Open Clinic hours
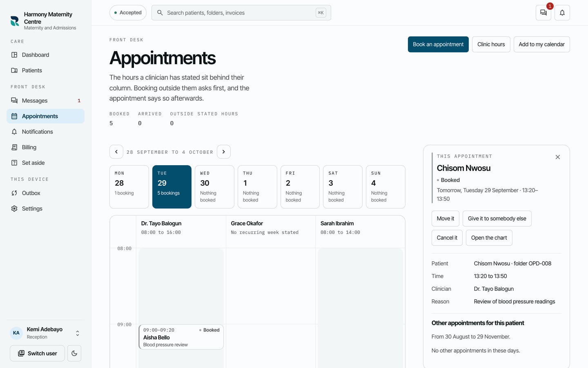Image resolution: width=588 pixels, height=368 pixels. click(491, 44)
